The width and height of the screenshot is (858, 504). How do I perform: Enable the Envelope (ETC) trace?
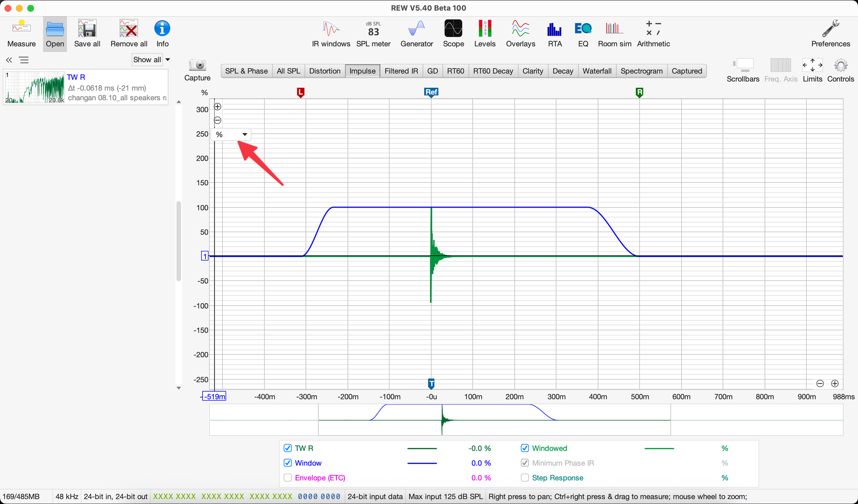click(x=288, y=477)
